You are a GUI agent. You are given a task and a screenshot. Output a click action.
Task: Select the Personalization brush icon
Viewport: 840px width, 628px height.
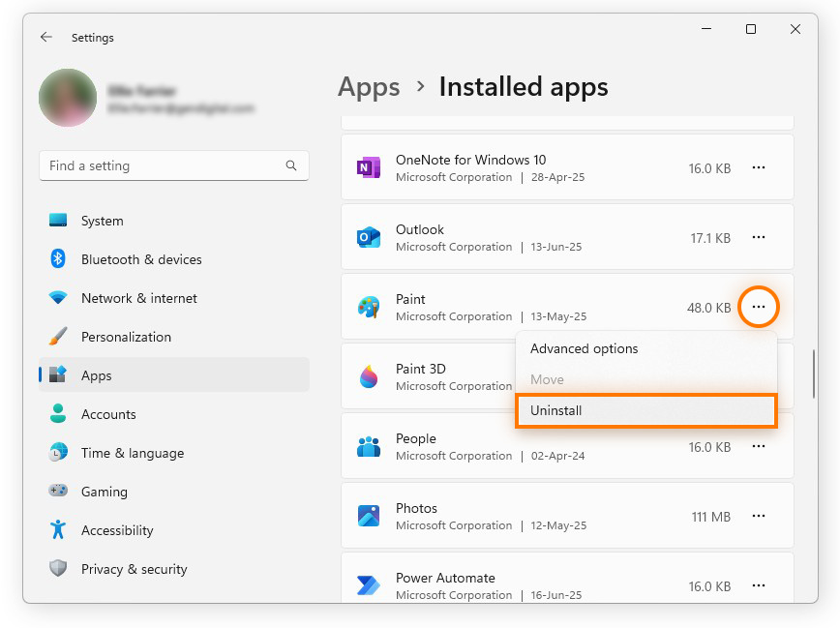[x=58, y=336]
